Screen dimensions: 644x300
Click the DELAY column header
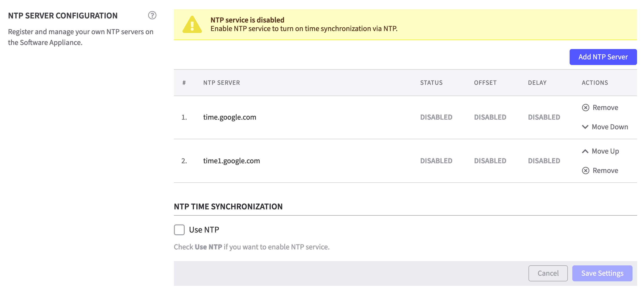[x=537, y=83]
